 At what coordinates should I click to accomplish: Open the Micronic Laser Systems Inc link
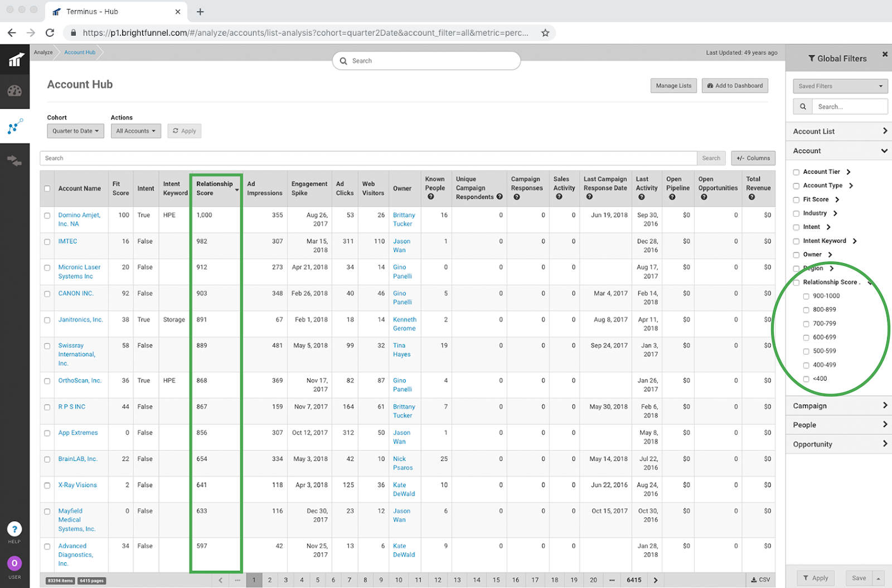coord(79,272)
